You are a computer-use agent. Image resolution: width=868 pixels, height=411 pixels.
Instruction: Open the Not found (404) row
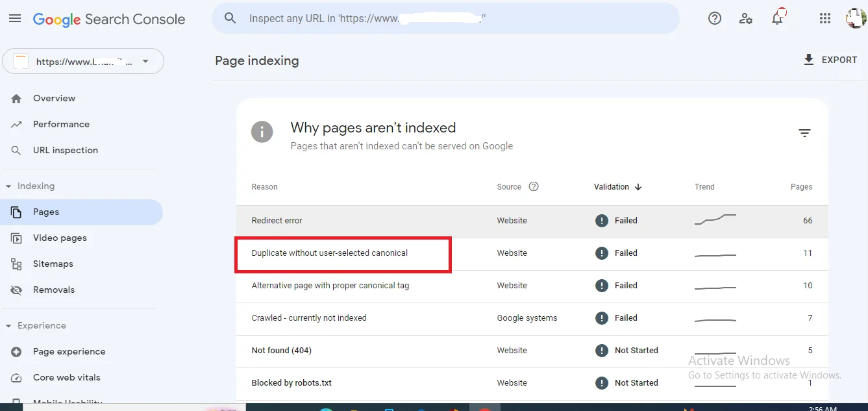[532, 351]
